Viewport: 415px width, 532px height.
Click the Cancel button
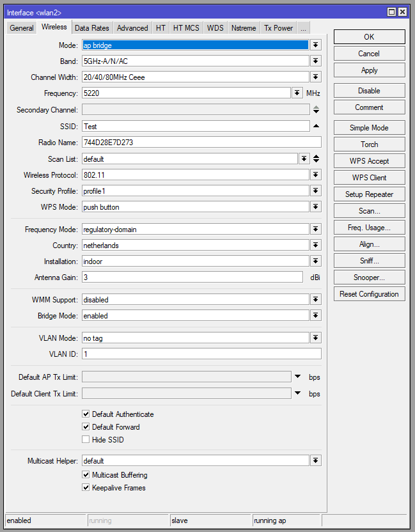point(369,54)
